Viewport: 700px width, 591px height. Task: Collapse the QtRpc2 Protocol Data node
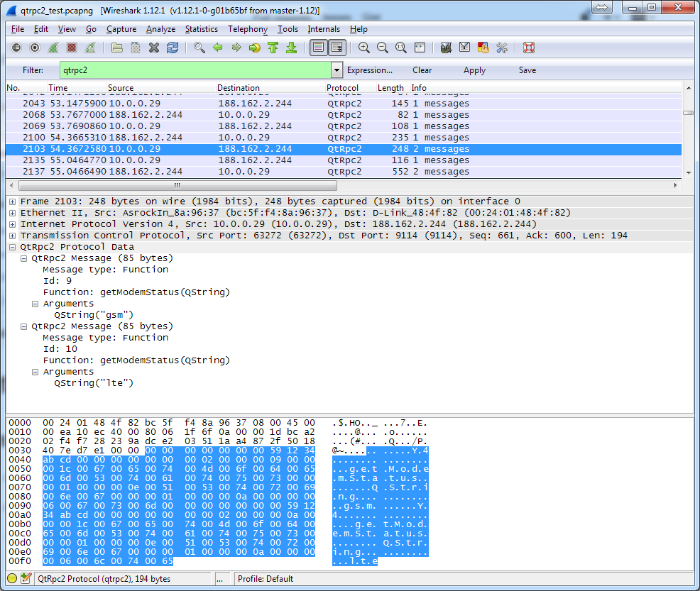13,247
